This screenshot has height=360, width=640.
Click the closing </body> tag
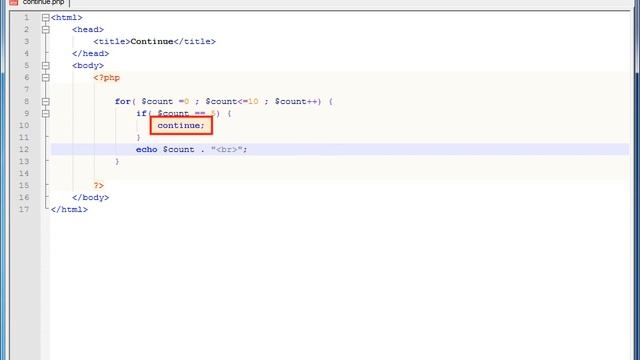(x=91, y=197)
